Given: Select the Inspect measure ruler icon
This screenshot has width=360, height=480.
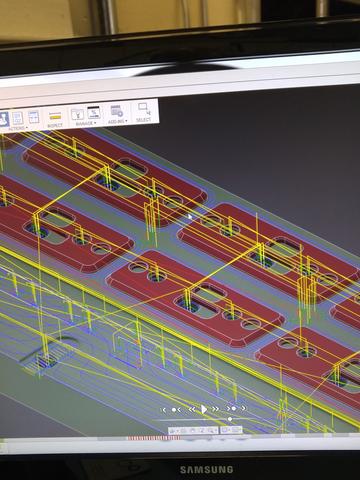Looking at the screenshot, I should 55,116.
